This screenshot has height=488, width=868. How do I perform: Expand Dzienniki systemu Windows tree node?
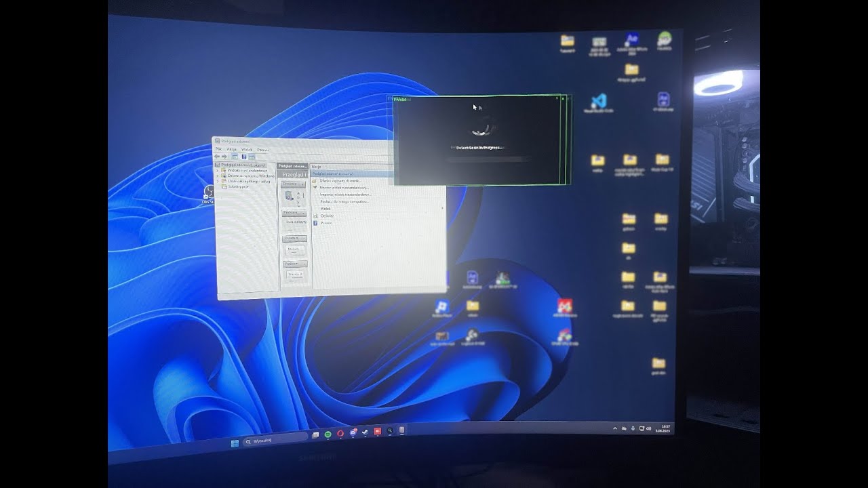tap(218, 176)
